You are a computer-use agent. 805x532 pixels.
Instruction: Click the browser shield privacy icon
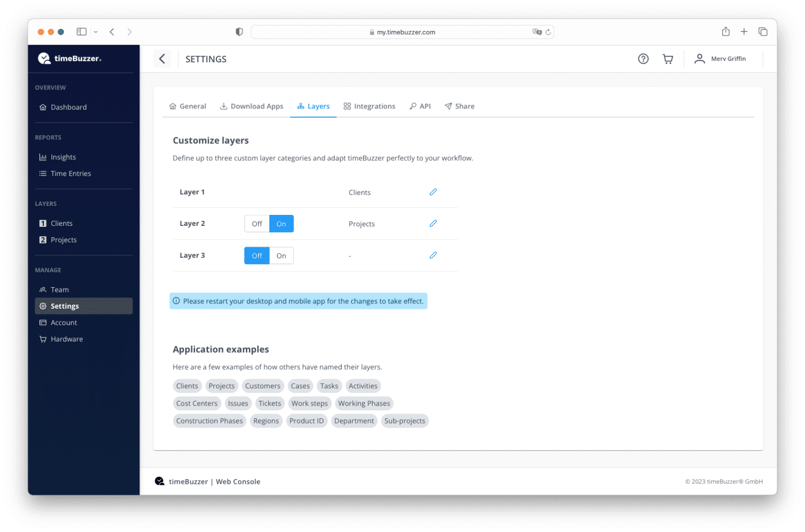(239, 32)
